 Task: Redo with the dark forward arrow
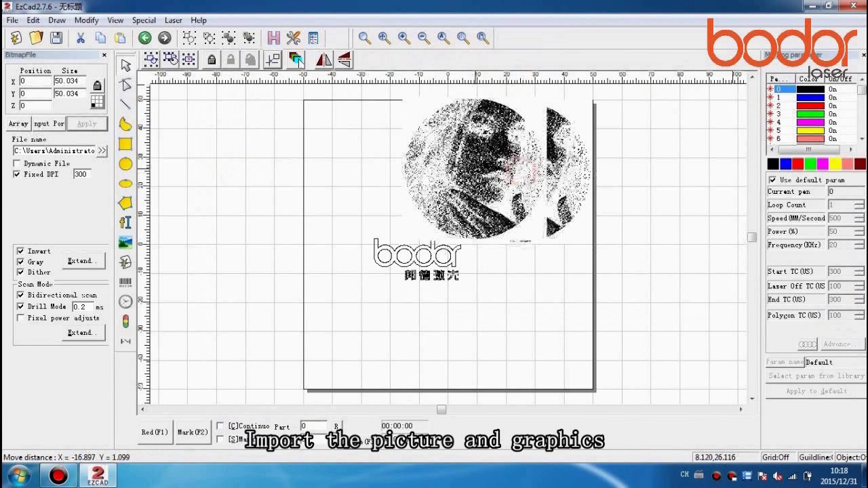(x=164, y=38)
